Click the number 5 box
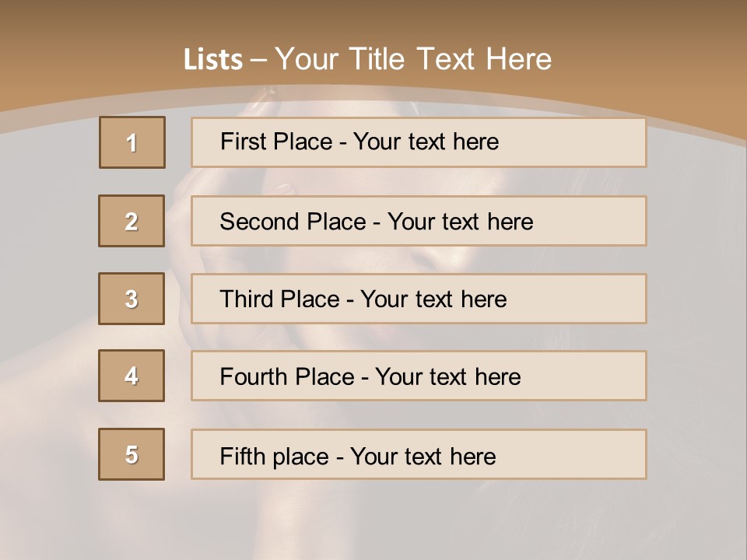The image size is (747, 560). tap(132, 454)
